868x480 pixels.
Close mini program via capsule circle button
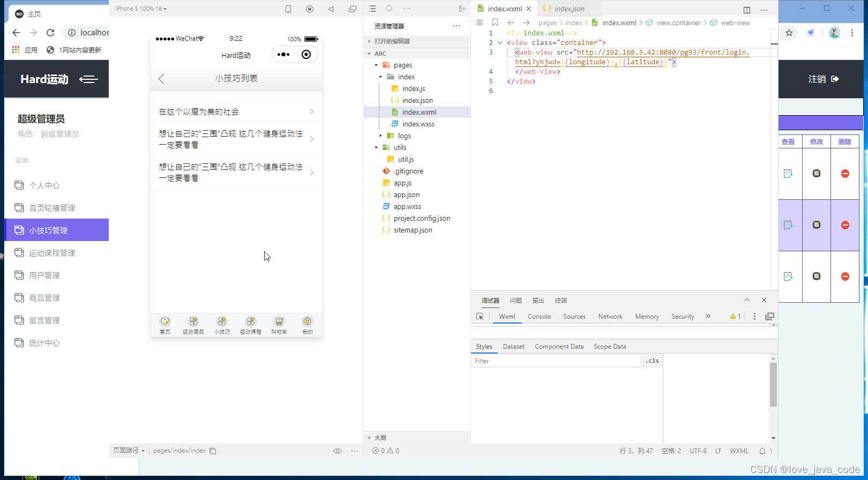click(306, 54)
